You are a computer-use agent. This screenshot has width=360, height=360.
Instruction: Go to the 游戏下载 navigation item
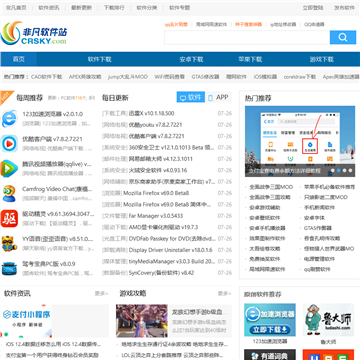tap(321, 59)
